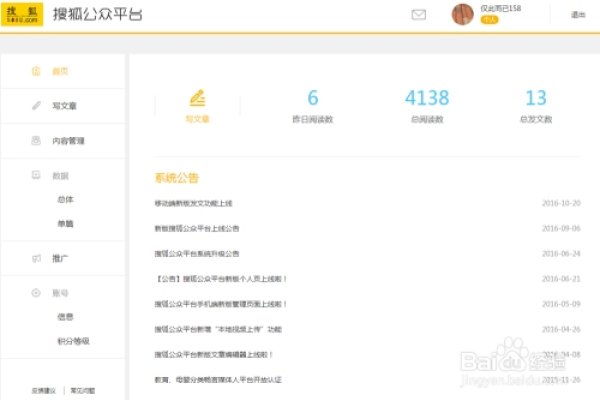This screenshot has height=400, width=600.
Task: Select 首页 label in the sidebar
Action: pyautogui.click(x=60, y=71)
